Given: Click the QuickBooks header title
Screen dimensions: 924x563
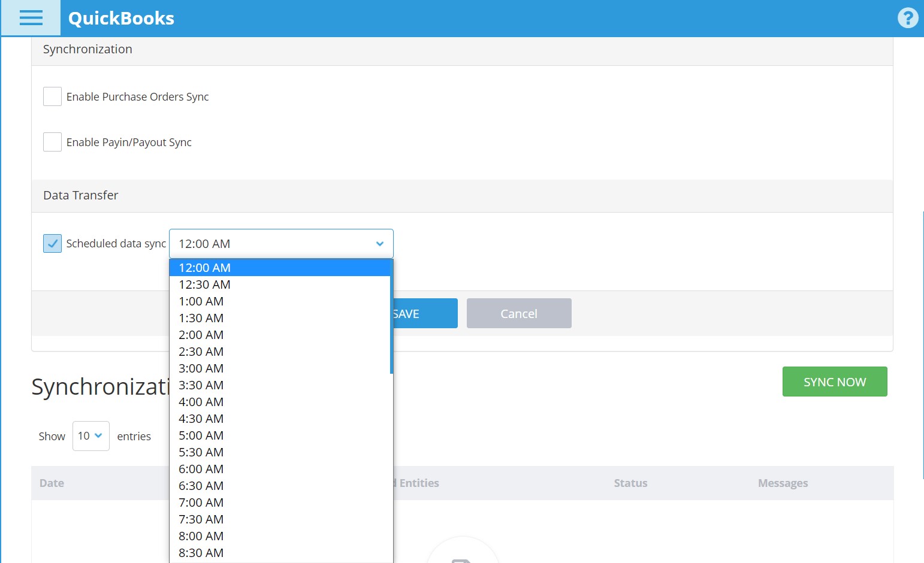Looking at the screenshot, I should (121, 18).
